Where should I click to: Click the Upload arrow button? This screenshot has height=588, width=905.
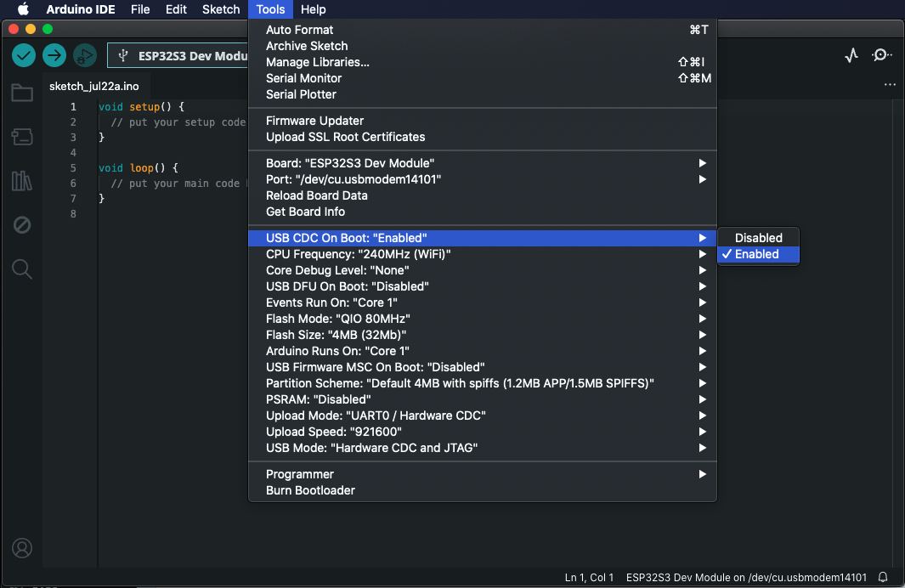[x=54, y=55]
